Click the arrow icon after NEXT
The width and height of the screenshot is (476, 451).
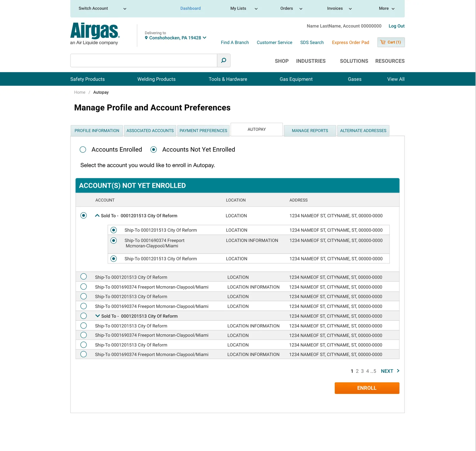398,371
